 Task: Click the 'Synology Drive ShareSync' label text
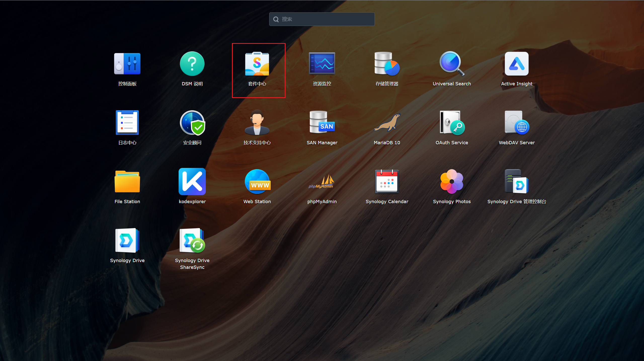(x=192, y=264)
